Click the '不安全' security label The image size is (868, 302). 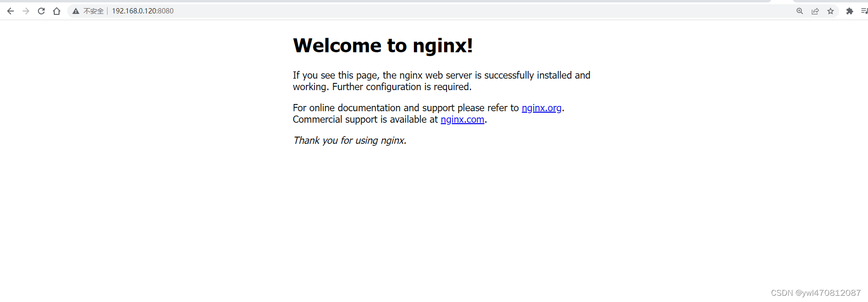point(94,11)
